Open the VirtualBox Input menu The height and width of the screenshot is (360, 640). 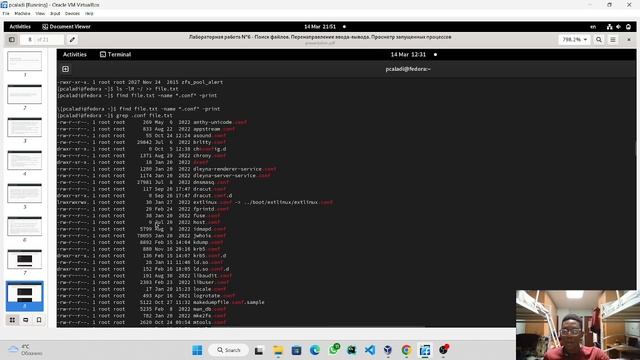click(55, 13)
